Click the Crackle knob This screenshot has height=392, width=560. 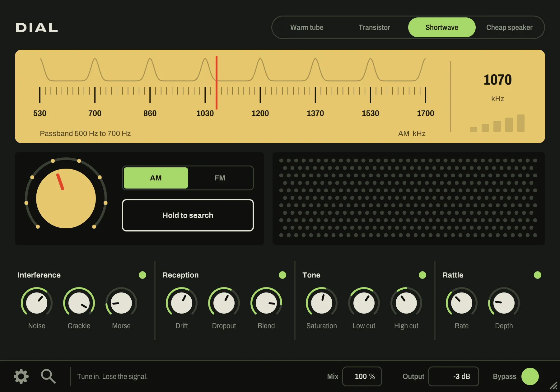click(79, 303)
